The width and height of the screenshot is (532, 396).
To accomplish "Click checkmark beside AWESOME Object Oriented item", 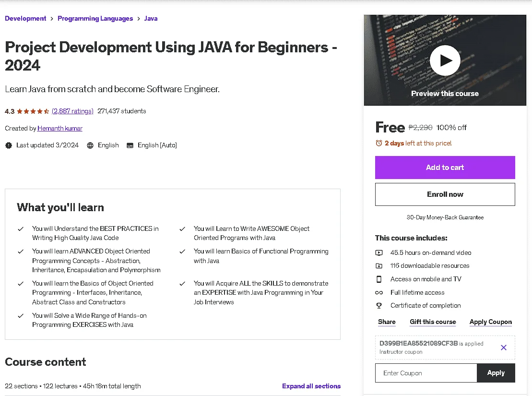I will tap(182, 229).
